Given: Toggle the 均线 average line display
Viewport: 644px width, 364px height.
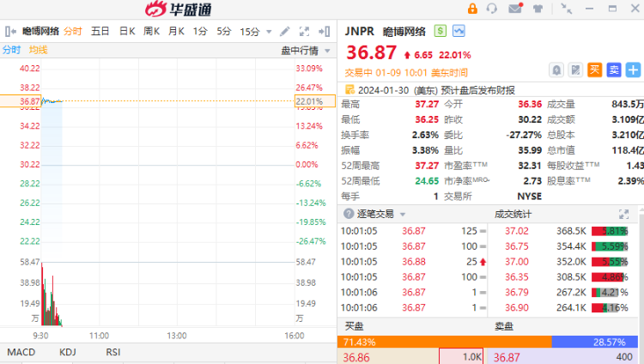Looking at the screenshot, I should point(39,51).
